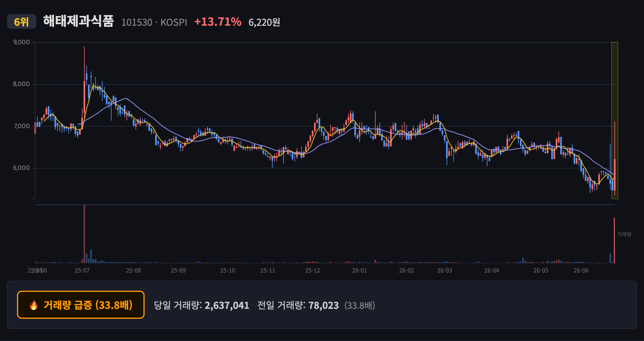The image size is (644, 341).
Task: Click the 당일 거래량 value 2,637,041
Action: click(227, 305)
